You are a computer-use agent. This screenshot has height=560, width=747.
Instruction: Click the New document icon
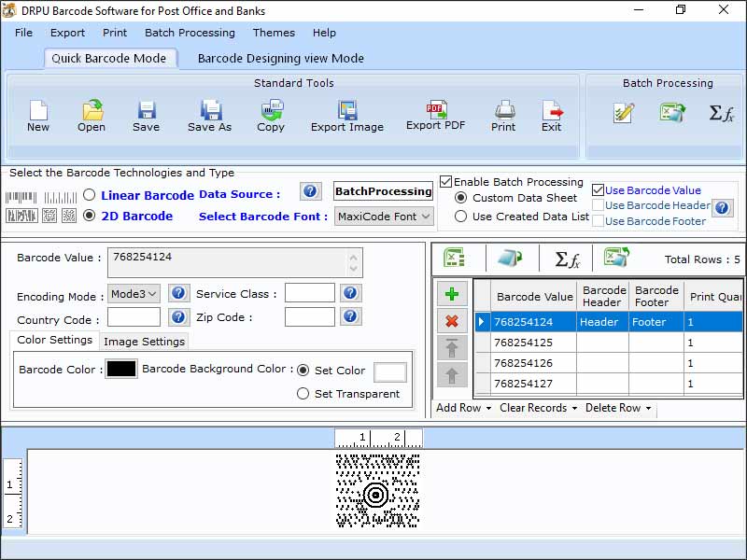point(38,111)
